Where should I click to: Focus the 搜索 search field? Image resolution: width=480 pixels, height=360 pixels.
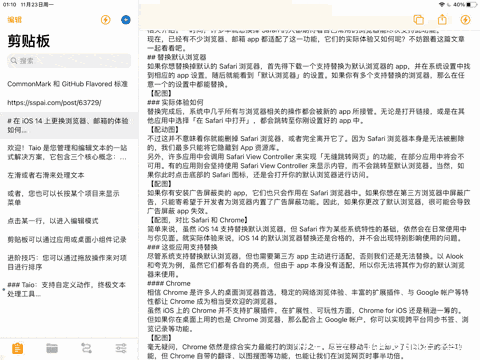pyautogui.click(x=69, y=61)
